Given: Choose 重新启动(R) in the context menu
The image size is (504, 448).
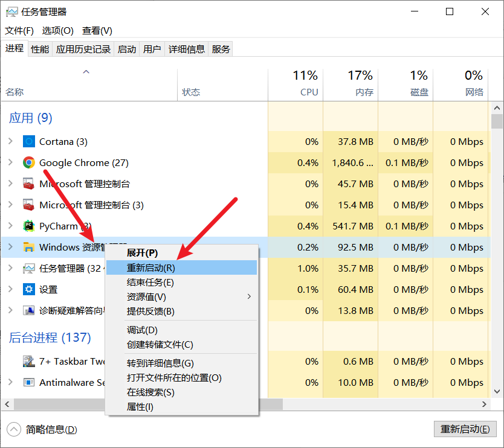Looking at the screenshot, I should click(182, 267).
